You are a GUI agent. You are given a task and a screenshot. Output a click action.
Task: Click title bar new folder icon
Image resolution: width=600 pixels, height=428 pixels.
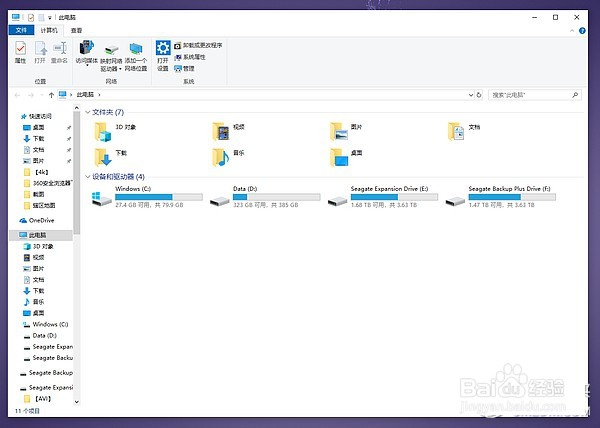[x=41, y=18]
